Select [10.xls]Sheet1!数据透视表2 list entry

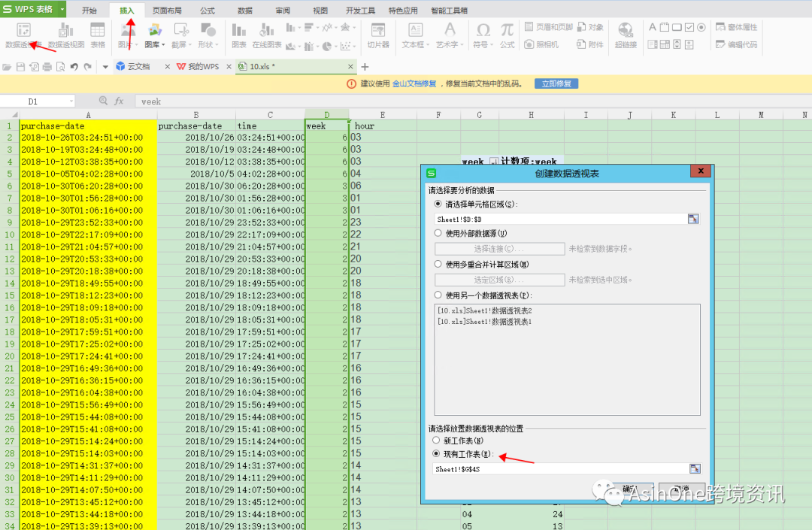(484, 310)
